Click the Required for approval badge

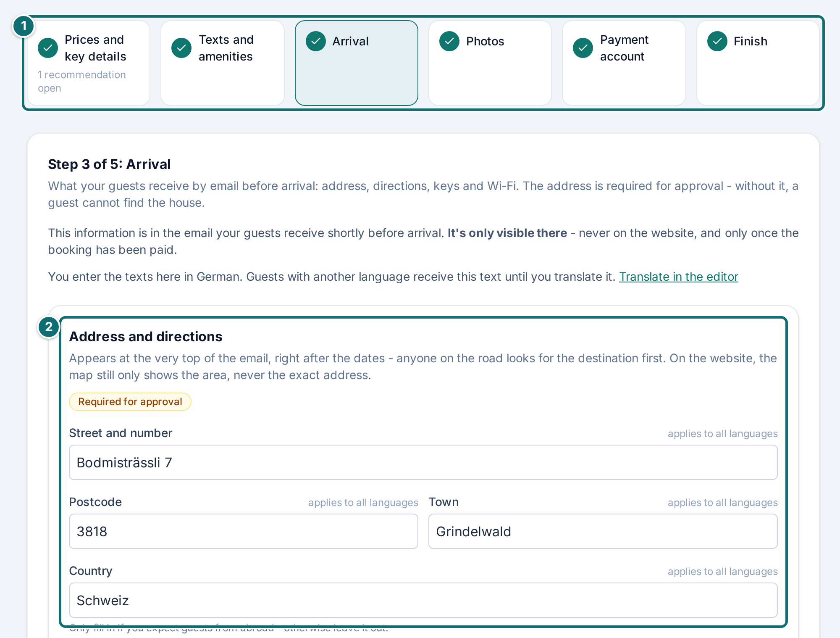coord(130,402)
